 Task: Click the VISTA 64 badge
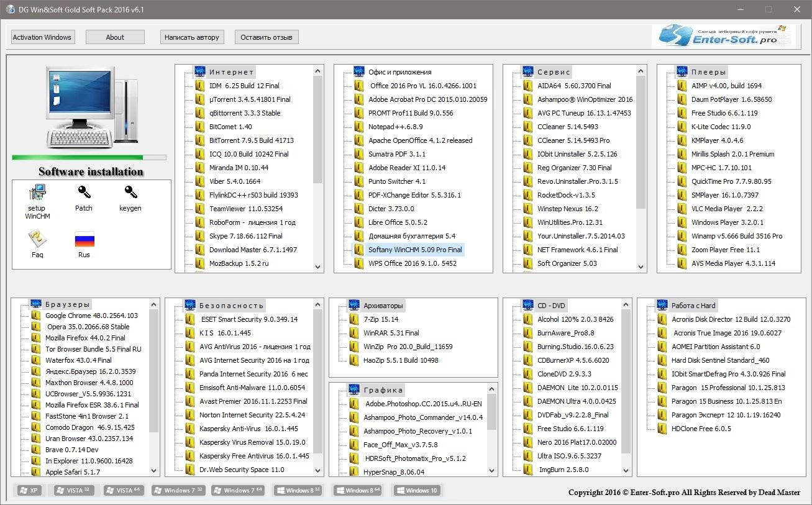124,490
